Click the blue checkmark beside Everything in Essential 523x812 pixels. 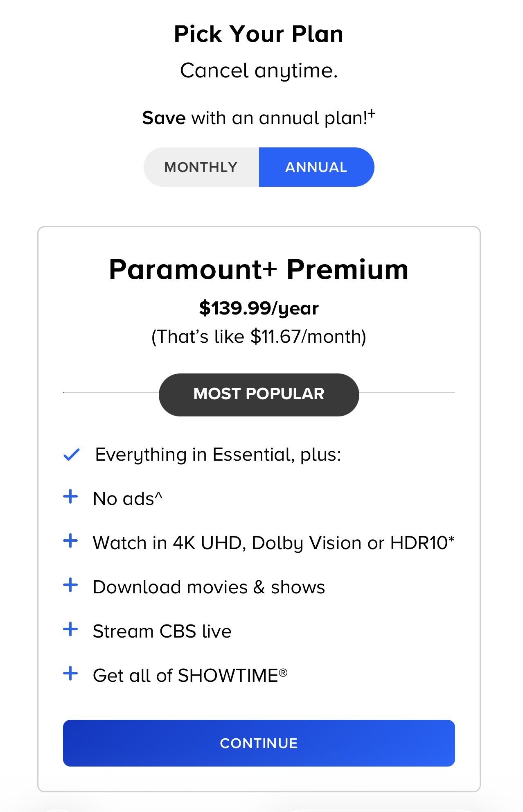coord(72,455)
